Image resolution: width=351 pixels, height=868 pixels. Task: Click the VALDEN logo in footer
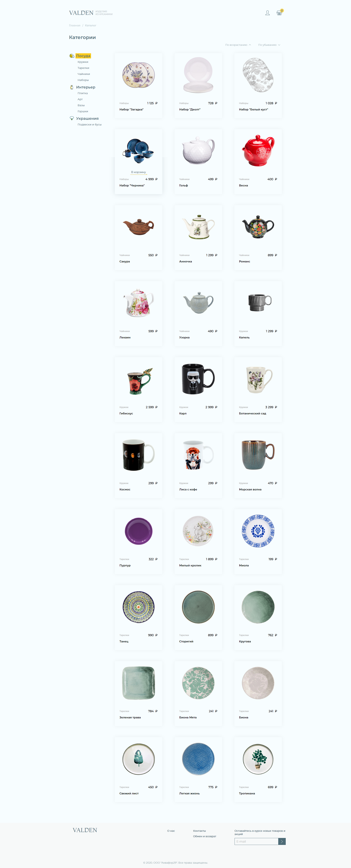coord(85,830)
